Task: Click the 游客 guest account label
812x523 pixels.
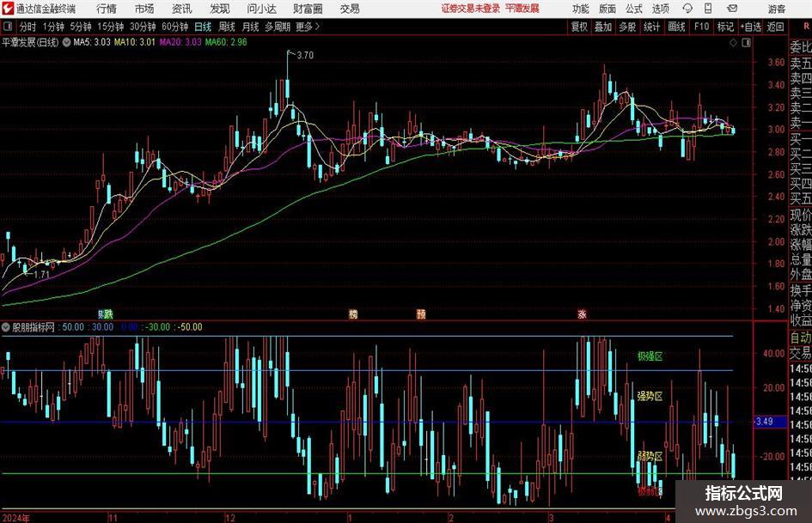Action: tap(776, 9)
